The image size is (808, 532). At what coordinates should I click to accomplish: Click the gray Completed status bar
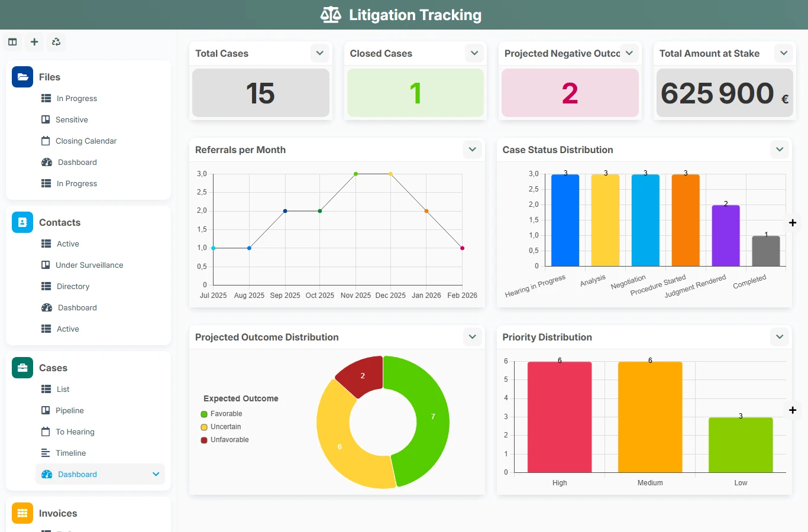coord(766,251)
